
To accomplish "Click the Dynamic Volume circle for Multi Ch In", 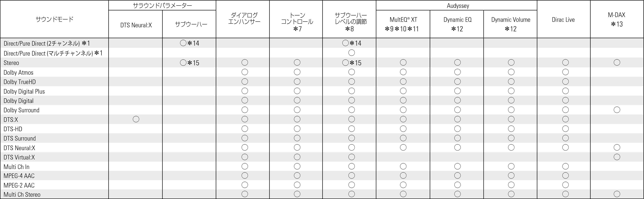I will click(511, 166).
